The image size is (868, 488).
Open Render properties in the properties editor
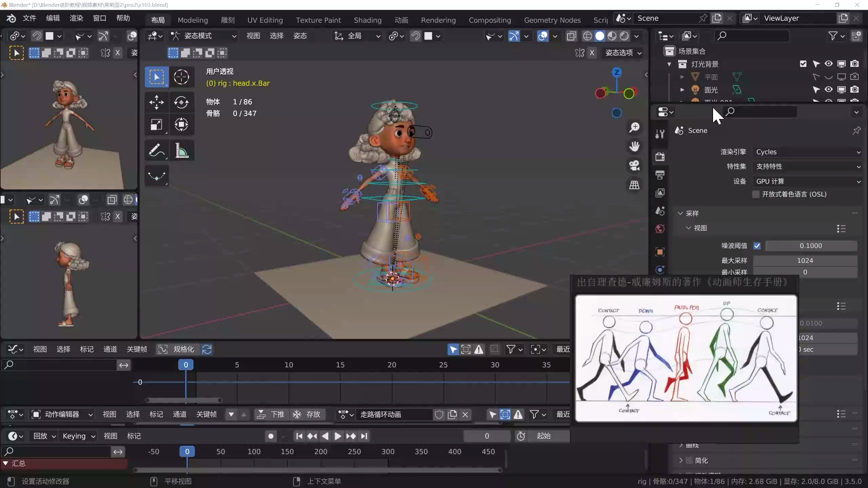(x=659, y=157)
